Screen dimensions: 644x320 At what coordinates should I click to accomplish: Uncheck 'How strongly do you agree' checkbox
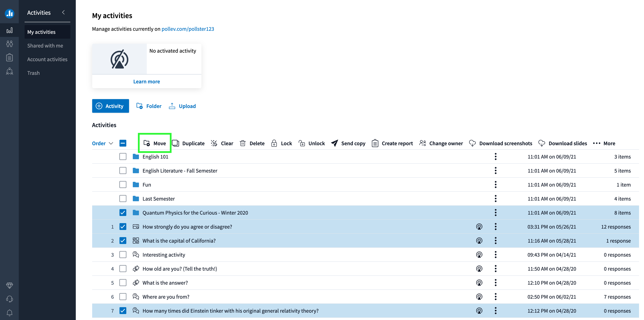(x=123, y=227)
